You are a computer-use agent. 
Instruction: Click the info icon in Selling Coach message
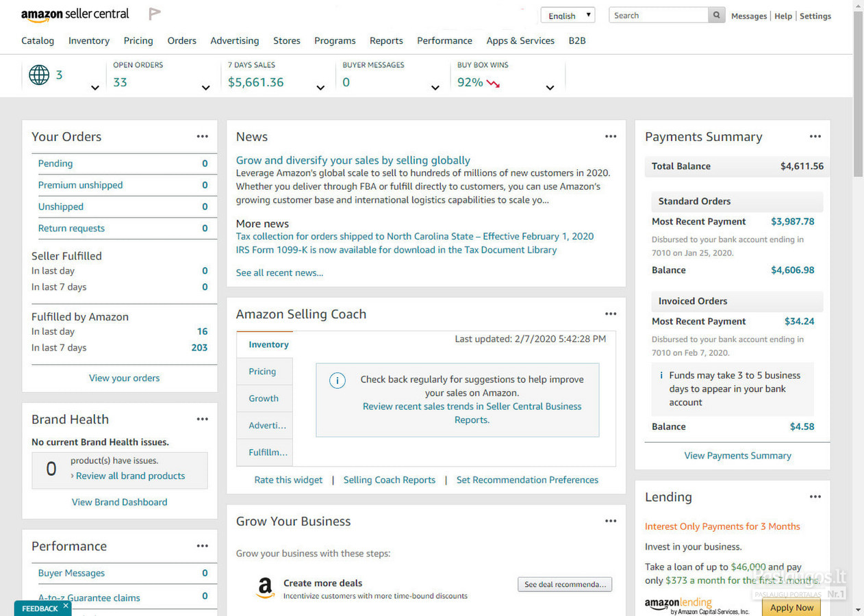(338, 381)
